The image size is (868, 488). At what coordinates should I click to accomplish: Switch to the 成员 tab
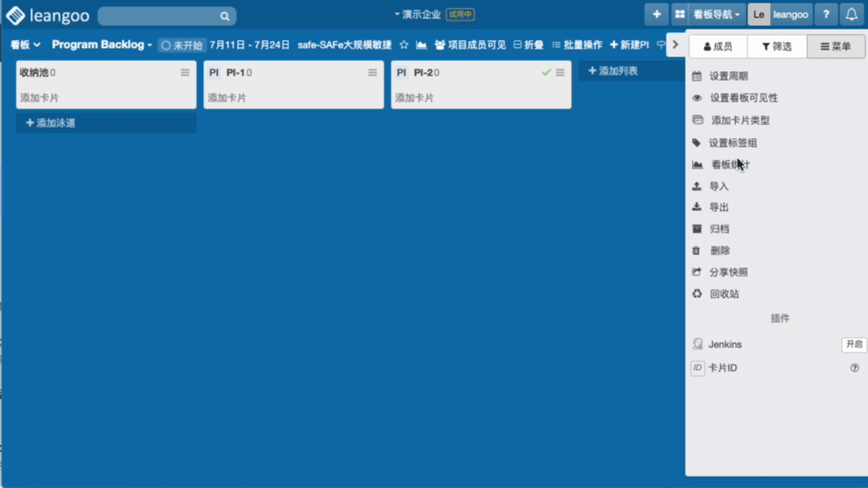click(x=717, y=47)
